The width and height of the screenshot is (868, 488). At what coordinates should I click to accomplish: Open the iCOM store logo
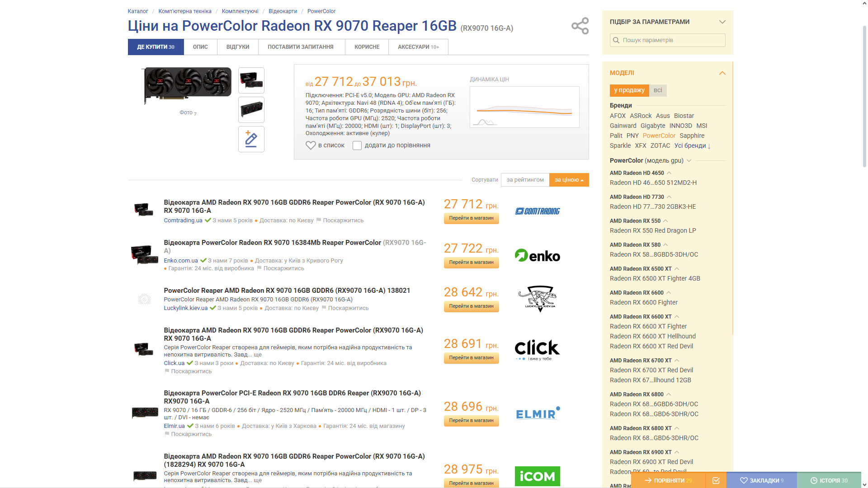click(538, 476)
